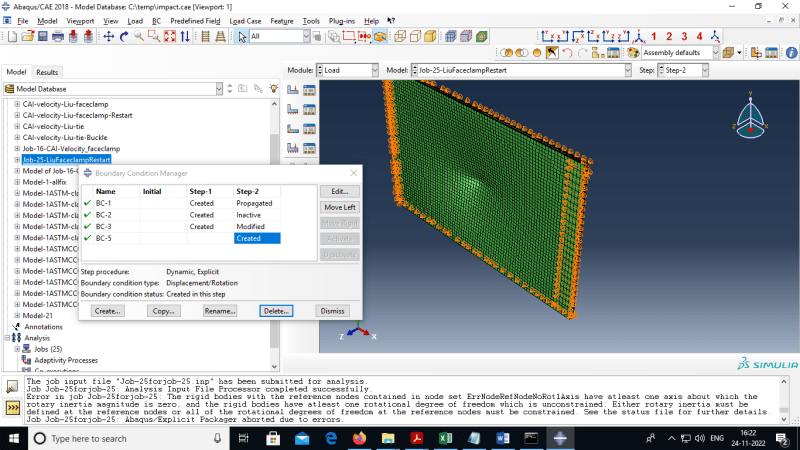800x450 pixels.
Task: Click the Cycle Views arrows icon
Action: 185,36
